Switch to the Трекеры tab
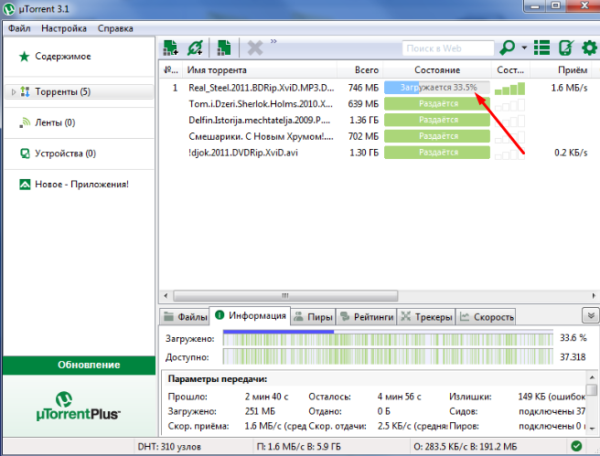This screenshot has height=456, width=600. (426, 317)
